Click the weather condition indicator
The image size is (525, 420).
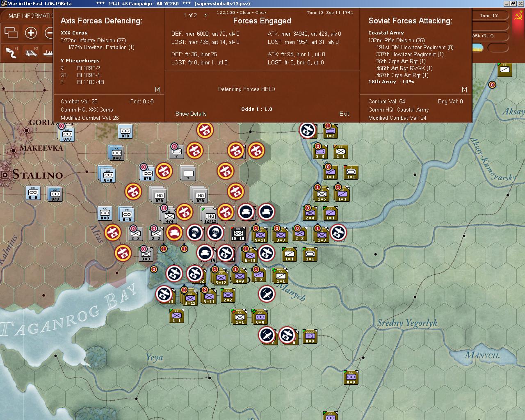point(478,48)
